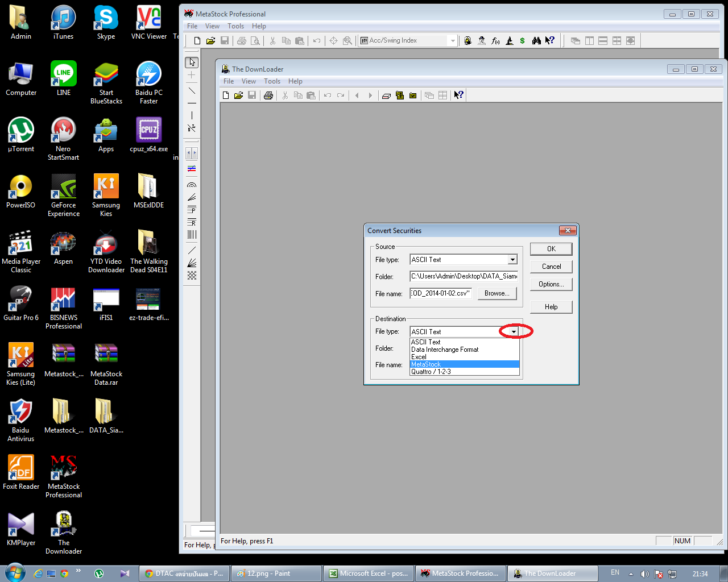Click the Print icon in The DownLoader toolbar
728x582 pixels.
(x=268, y=95)
